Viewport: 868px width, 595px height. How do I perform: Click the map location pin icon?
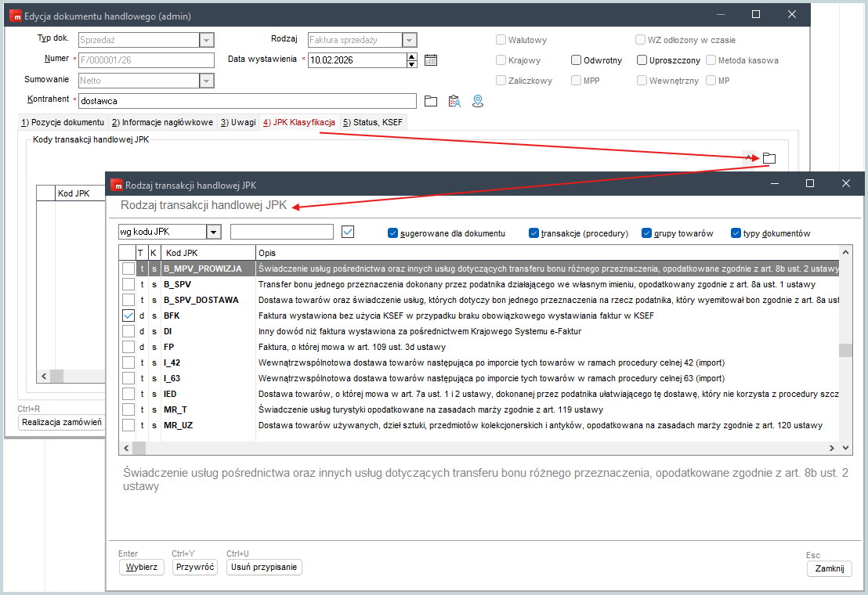pos(477,101)
